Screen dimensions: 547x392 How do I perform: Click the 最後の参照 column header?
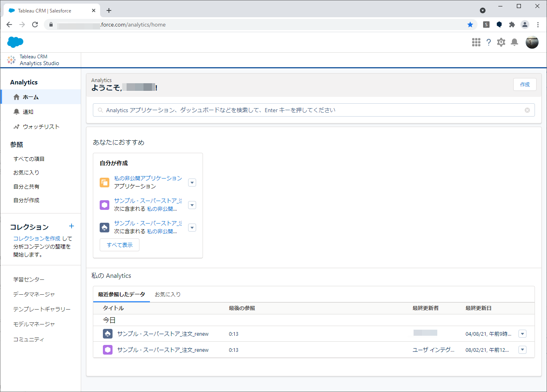[242, 308]
